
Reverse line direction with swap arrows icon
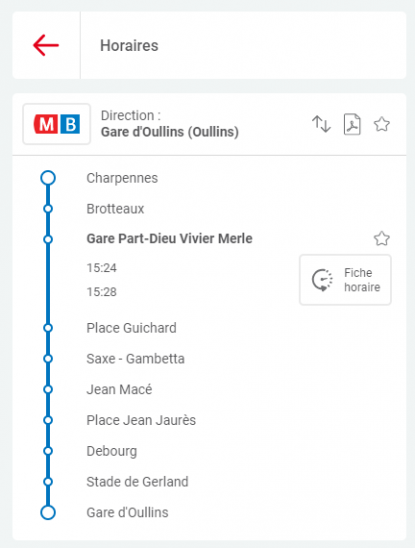[x=321, y=124]
